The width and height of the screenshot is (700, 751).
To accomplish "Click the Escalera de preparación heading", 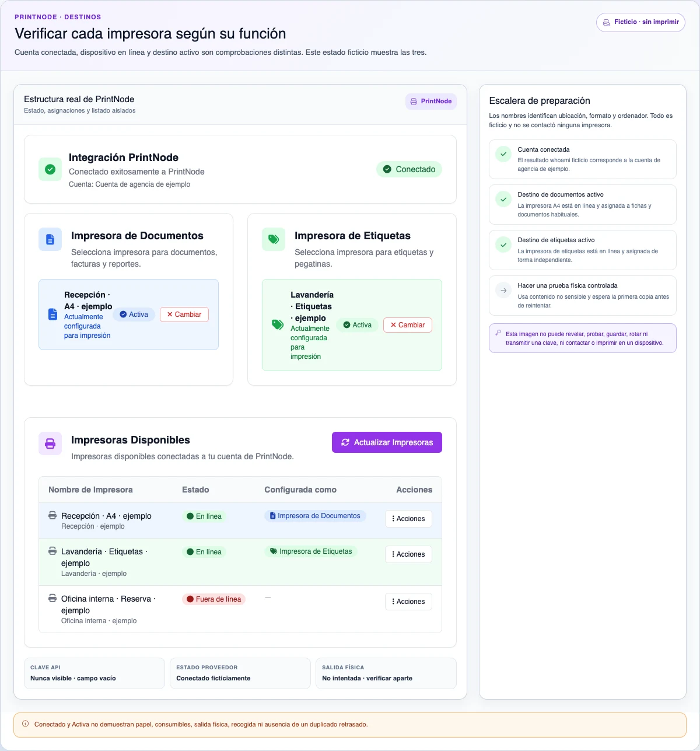I will click(x=540, y=101).
